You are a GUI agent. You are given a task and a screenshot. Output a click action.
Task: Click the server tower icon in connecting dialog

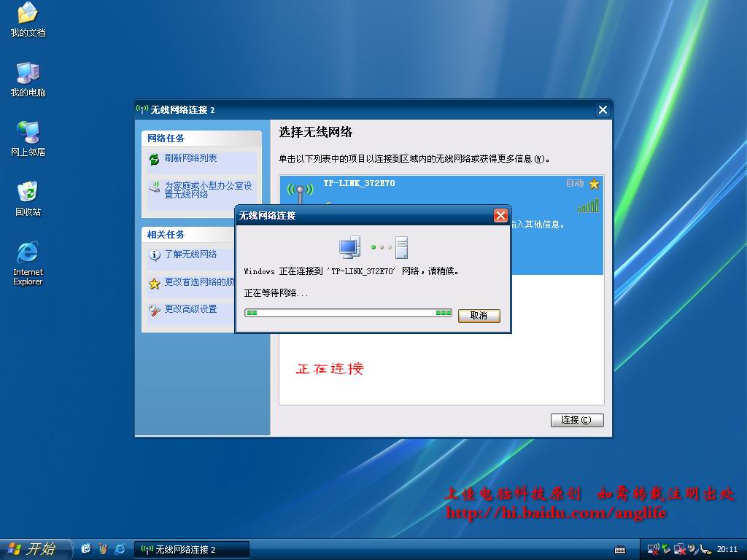click(x=401, y=248)
